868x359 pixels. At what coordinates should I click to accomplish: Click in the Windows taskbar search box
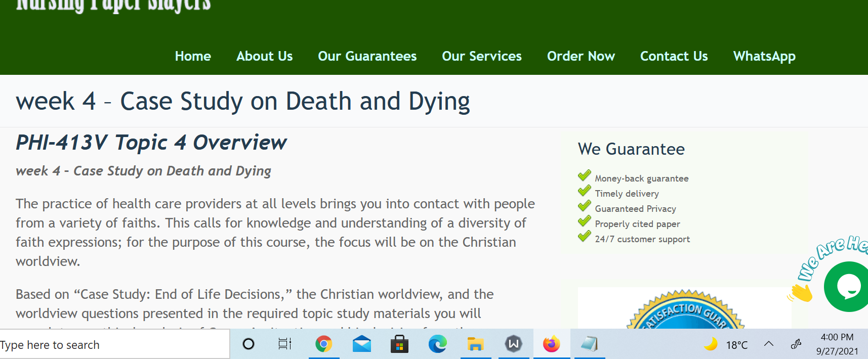coord(114,345)
